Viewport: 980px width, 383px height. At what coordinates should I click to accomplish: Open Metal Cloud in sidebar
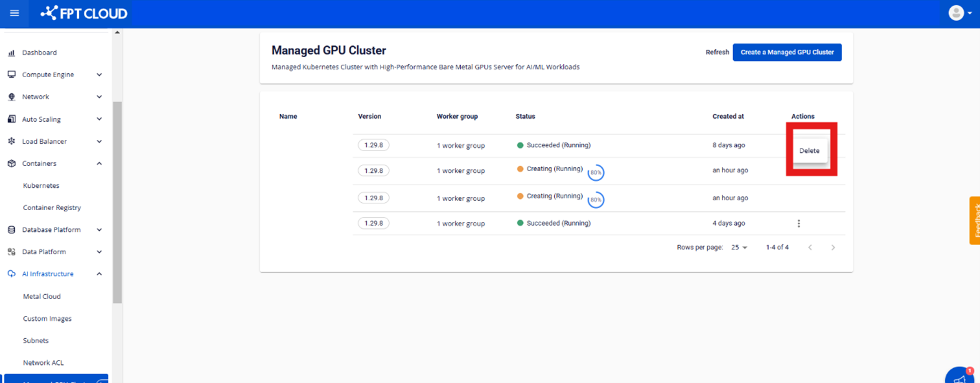click(x=42, y=297)
